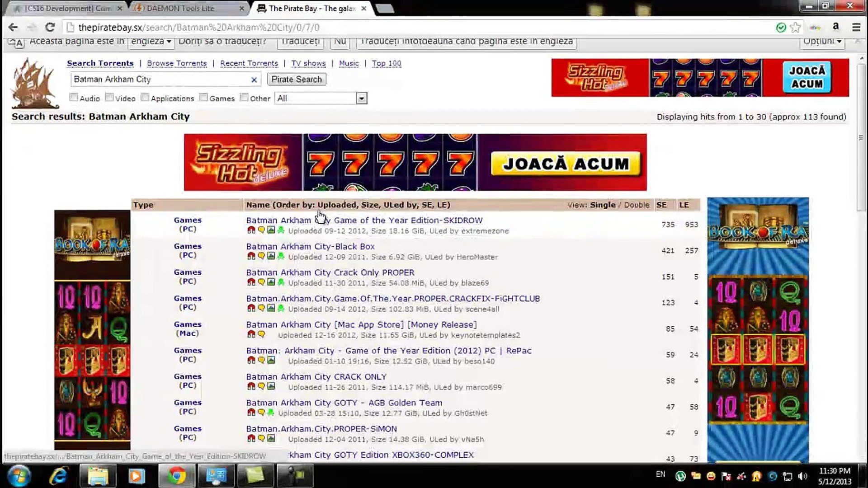Screen dimensions: 868x488
Task: Sort results by Uploaded
Action: click(x=337, y=205)
